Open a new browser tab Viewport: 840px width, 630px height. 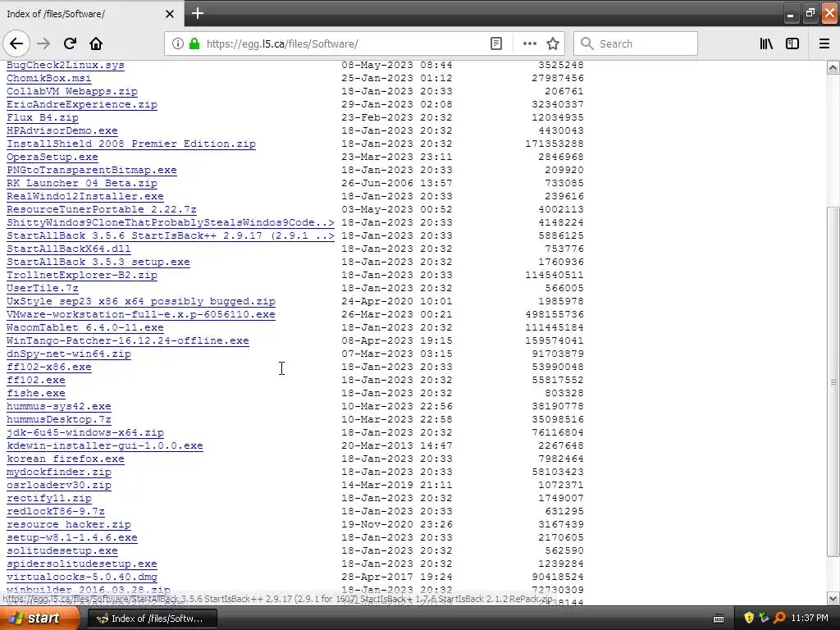198,13
